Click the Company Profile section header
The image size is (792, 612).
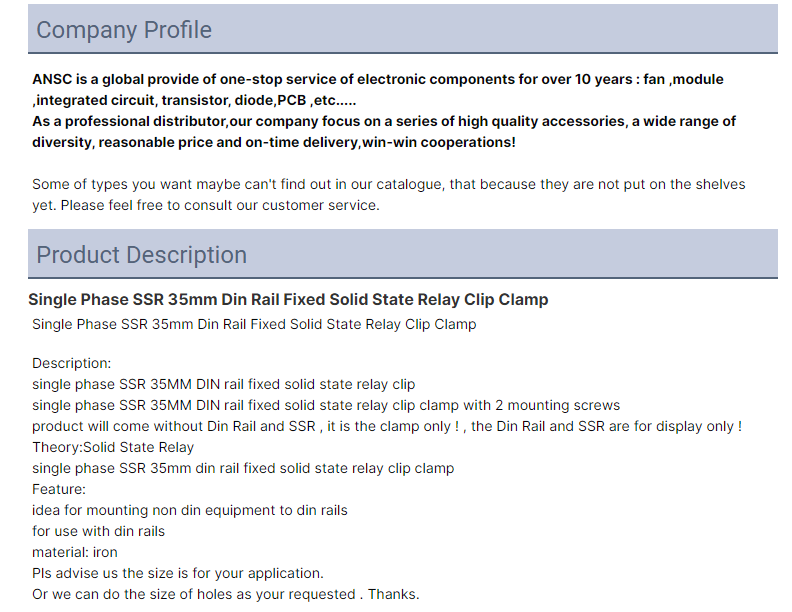[403, 29]
